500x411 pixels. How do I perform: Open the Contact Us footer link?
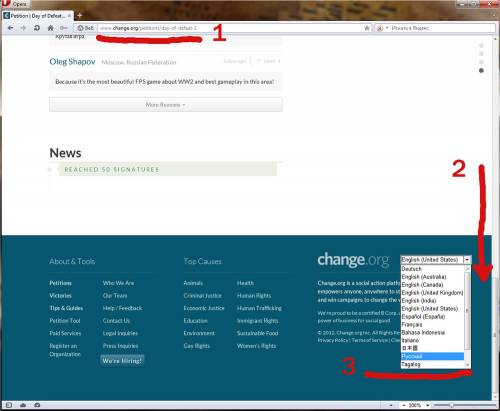116,321
